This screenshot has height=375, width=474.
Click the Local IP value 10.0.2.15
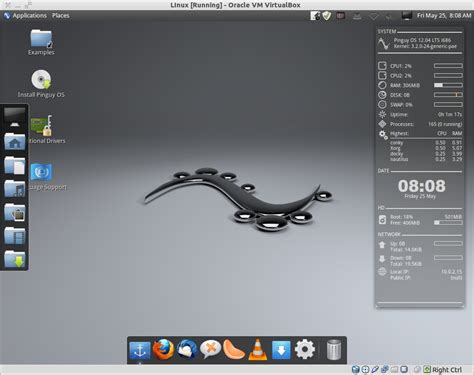coord(451,272)
